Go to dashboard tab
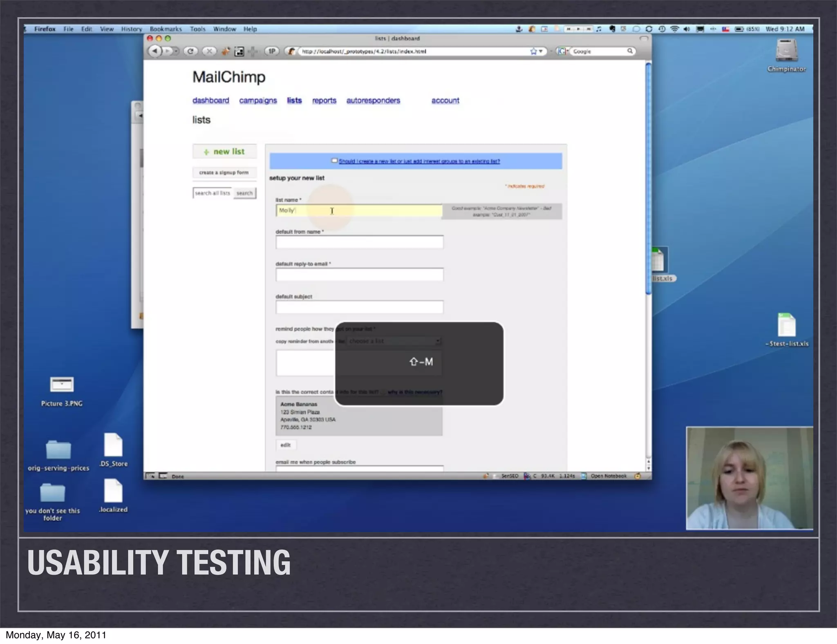This screenshot has height=644, width=837. coord(211,101)
